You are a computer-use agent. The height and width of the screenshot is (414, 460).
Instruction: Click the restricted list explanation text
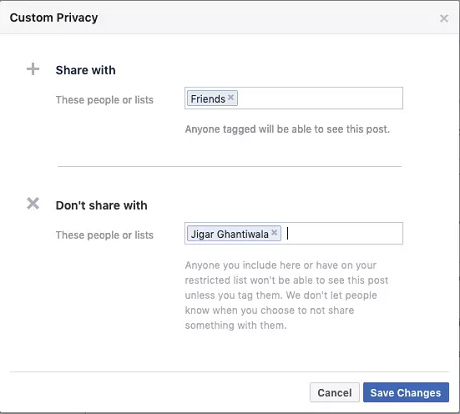pyautogui.click(x=287, y=295)
